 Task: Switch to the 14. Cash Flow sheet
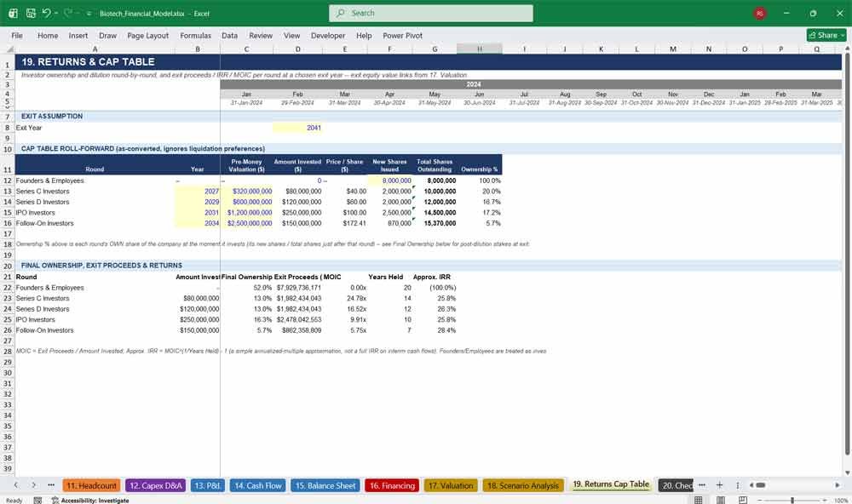pos(258,485)
